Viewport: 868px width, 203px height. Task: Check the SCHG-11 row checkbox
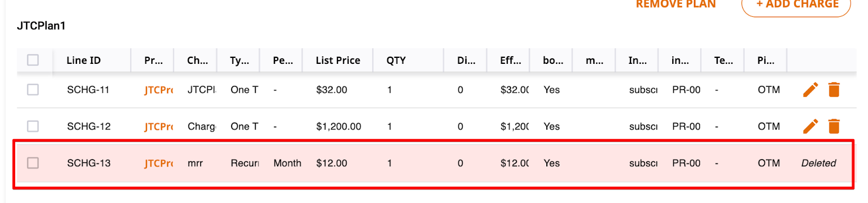[x=33, y=89]
